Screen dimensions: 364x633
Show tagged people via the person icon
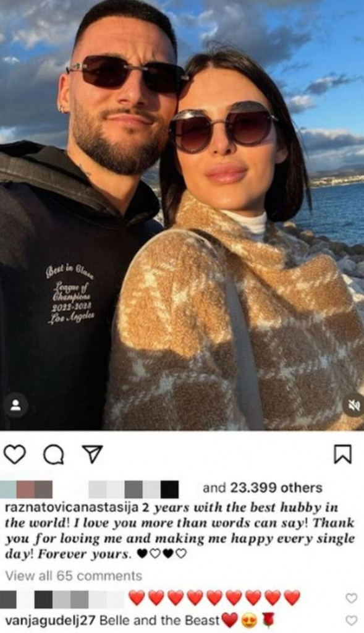[15, 405]
